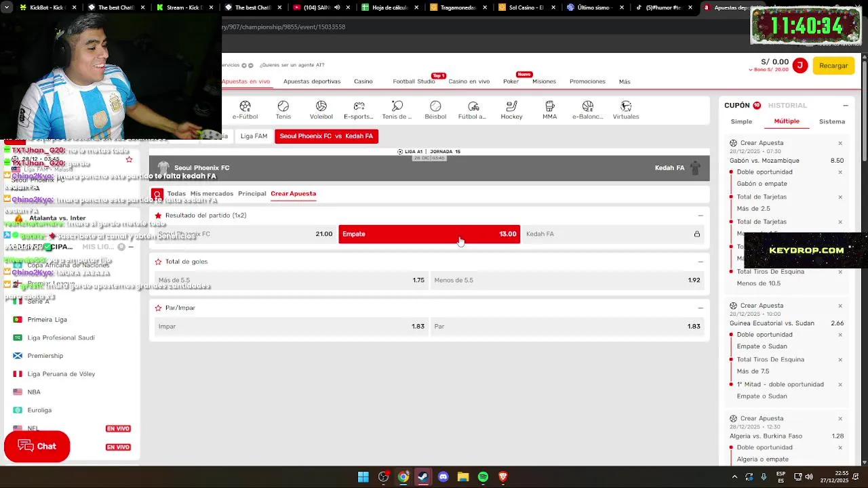
Task: Minimize the Cupón panel
Action: pos(846,106)
